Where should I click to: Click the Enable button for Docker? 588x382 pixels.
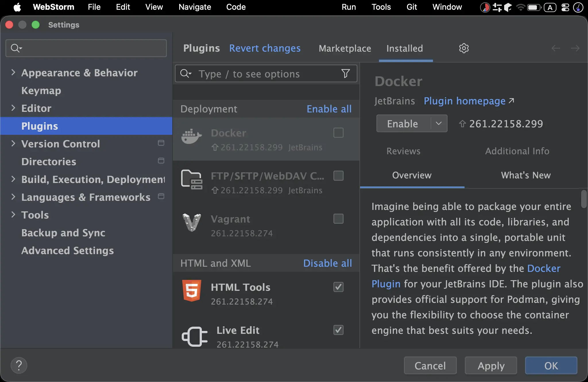click(x=403, y=124)
